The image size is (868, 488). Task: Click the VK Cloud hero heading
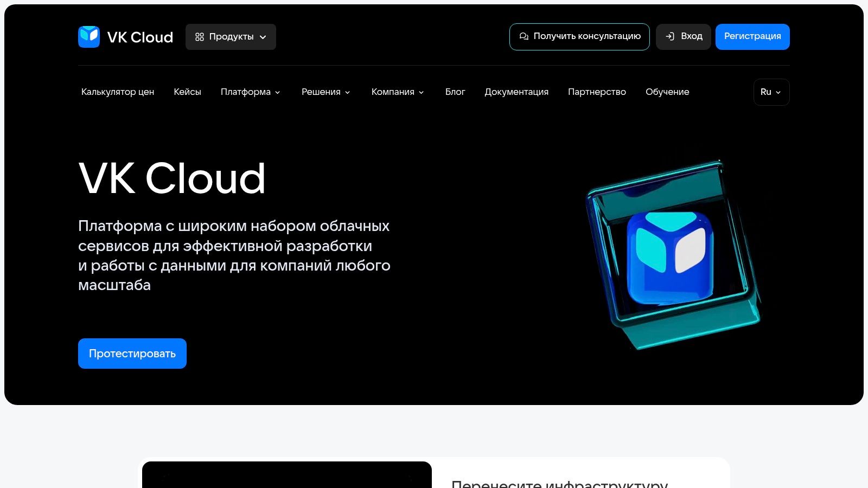[x=172, y=178]
